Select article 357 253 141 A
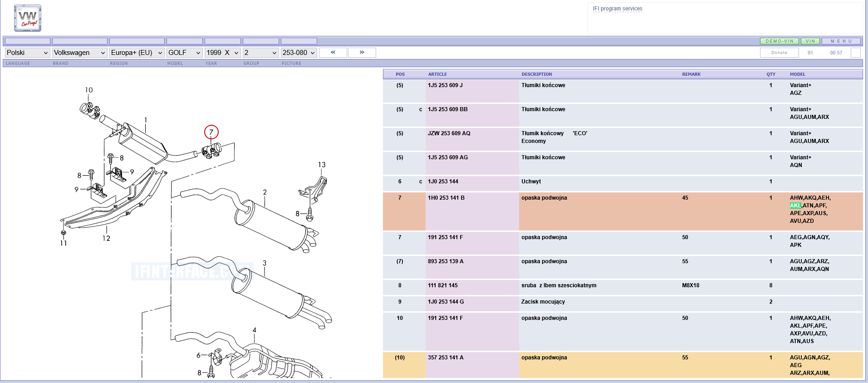 tap(446, 358)
